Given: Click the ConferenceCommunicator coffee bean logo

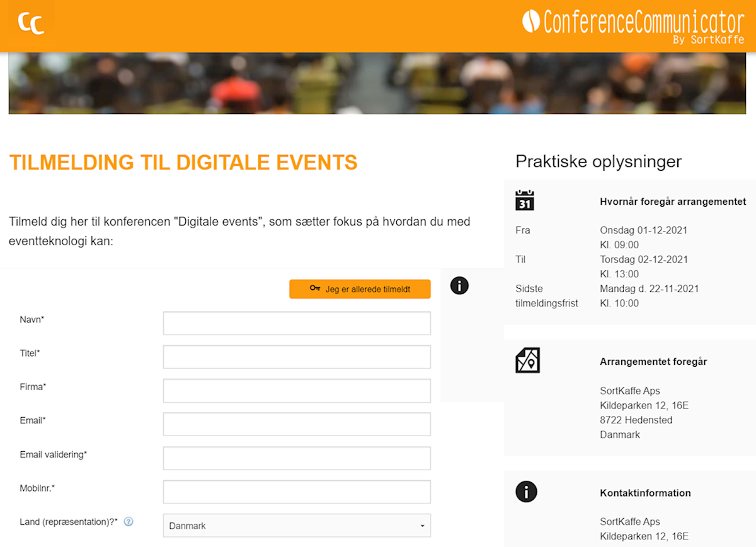Looking at the screenshot, I should point(531,21).
